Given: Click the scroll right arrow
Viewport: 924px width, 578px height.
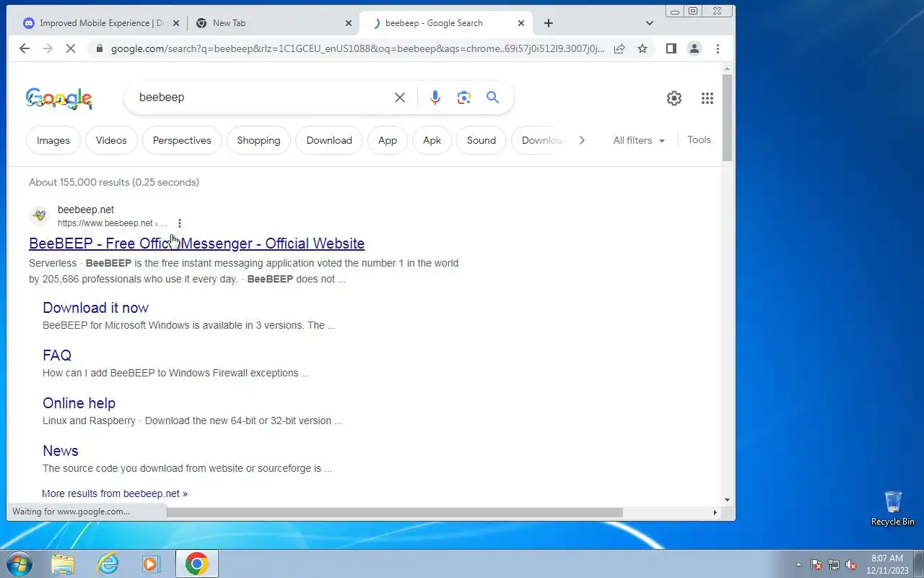Looking at the screenshot, I should point(715,512).
